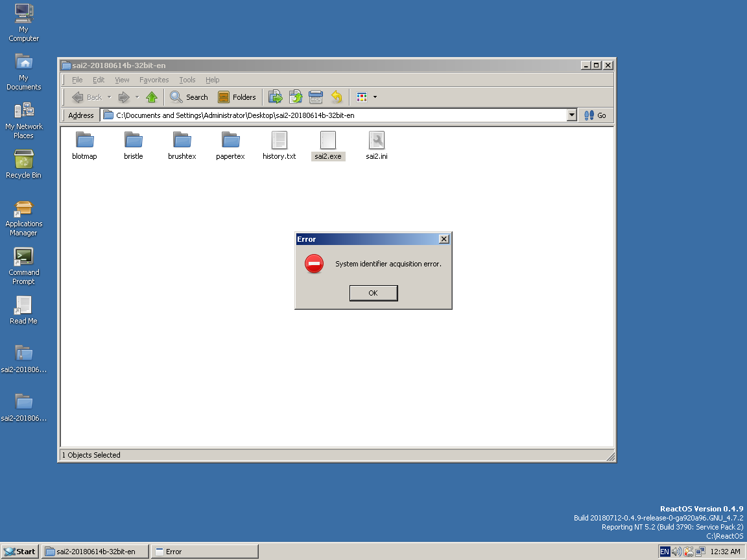Image resolution: width=747 pixels, height=560 pixels.
Task: Select the sai2.exe file
Action: pyautogui.click(x=327, y=146)
